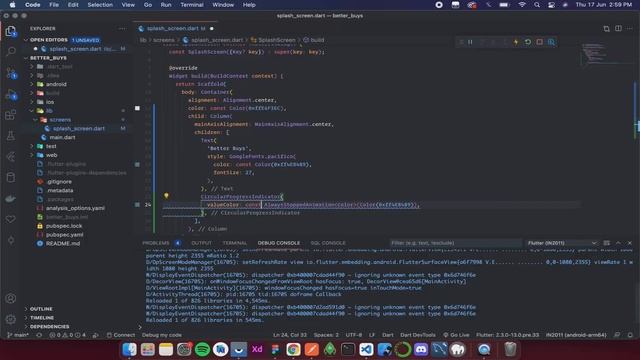
Task: Select splash_screen.dart in the file tree
Action: coord(78,129)
